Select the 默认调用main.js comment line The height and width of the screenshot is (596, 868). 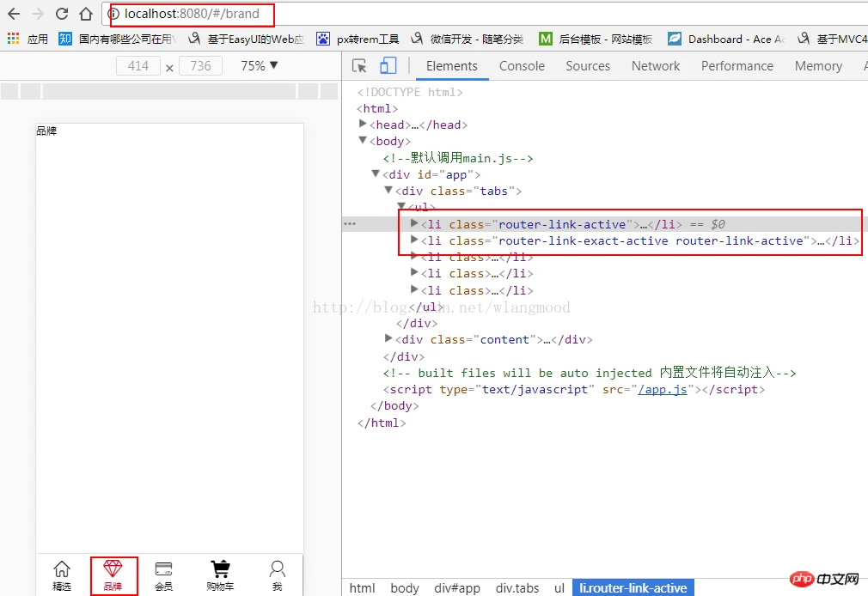tap(458, 158)
